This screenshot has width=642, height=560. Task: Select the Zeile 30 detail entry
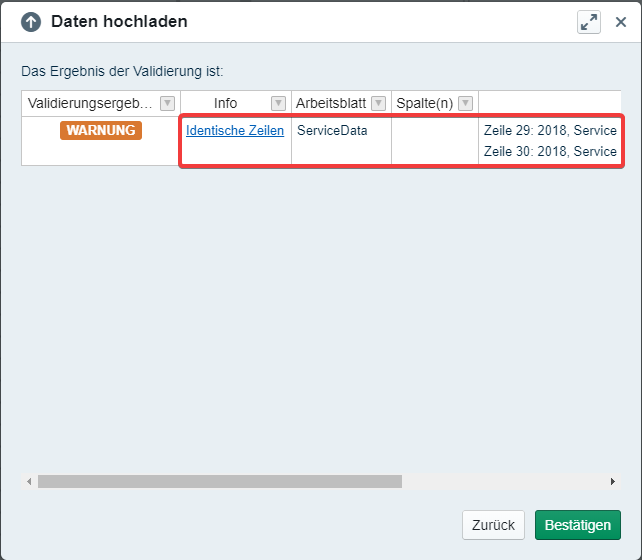click(x=550, y=151)
